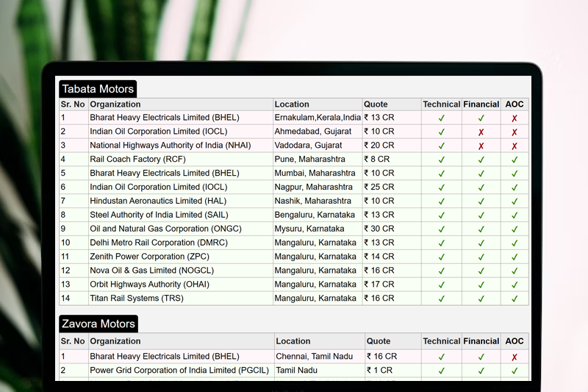Click the red AOC cross for Tabata row 1
Image resolution: width=588 pixels, height=392 pixels.
click(x=514, y=118)
